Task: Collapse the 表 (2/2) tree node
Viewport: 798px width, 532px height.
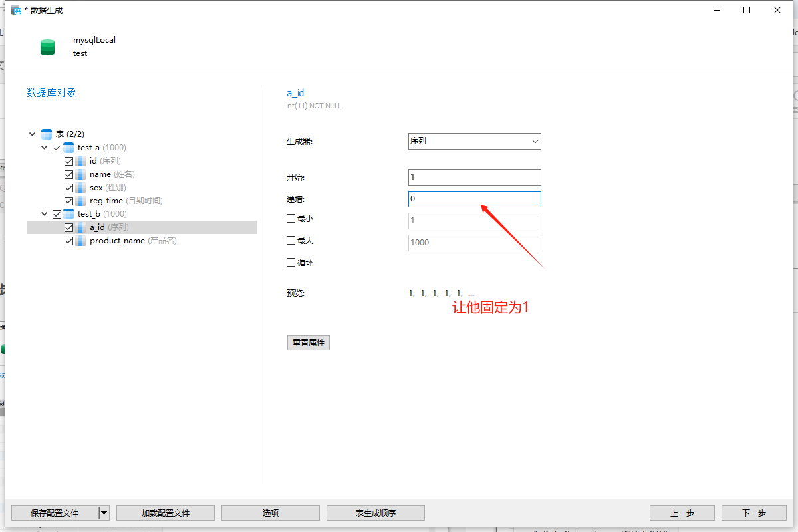Action: point(33,134)
